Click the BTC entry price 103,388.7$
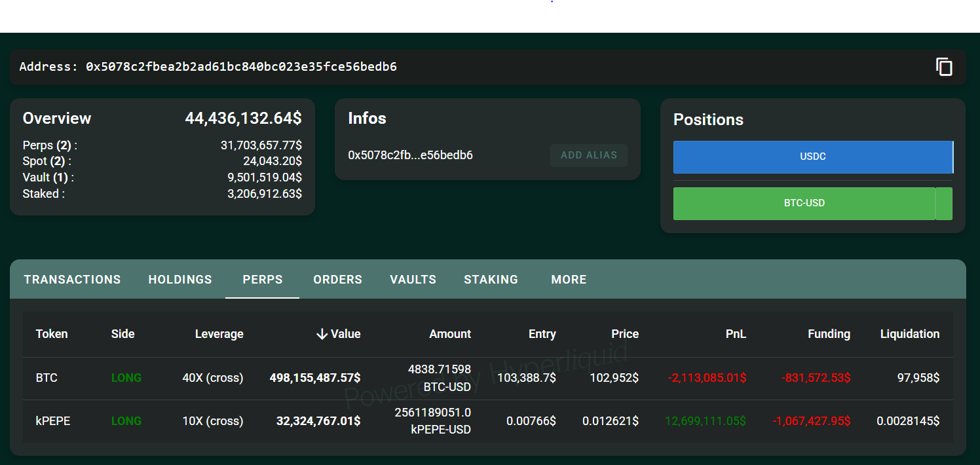 point(527,378)
